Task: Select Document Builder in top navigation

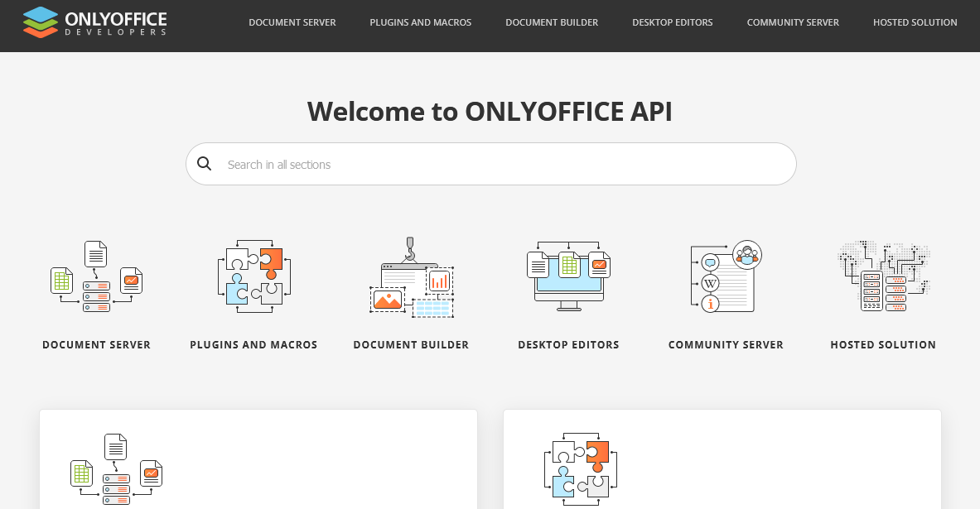Action: (552, 22)
